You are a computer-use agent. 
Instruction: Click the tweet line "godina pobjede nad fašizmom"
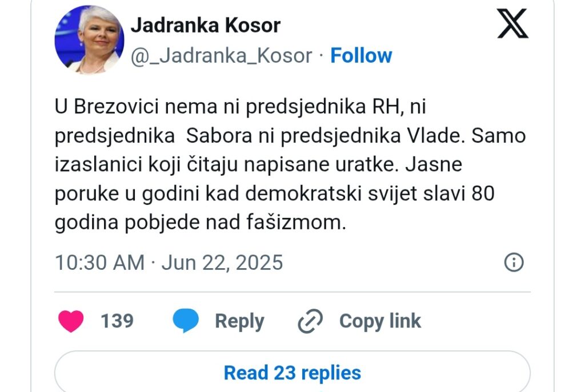pos(201,223)
